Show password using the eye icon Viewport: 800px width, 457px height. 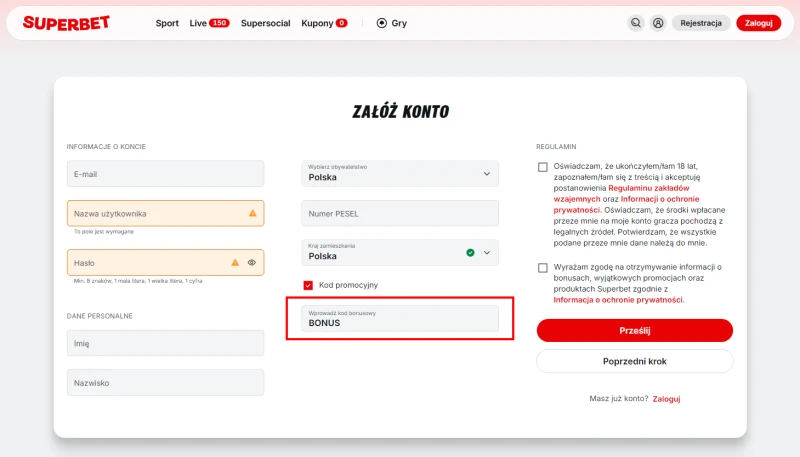252,262
